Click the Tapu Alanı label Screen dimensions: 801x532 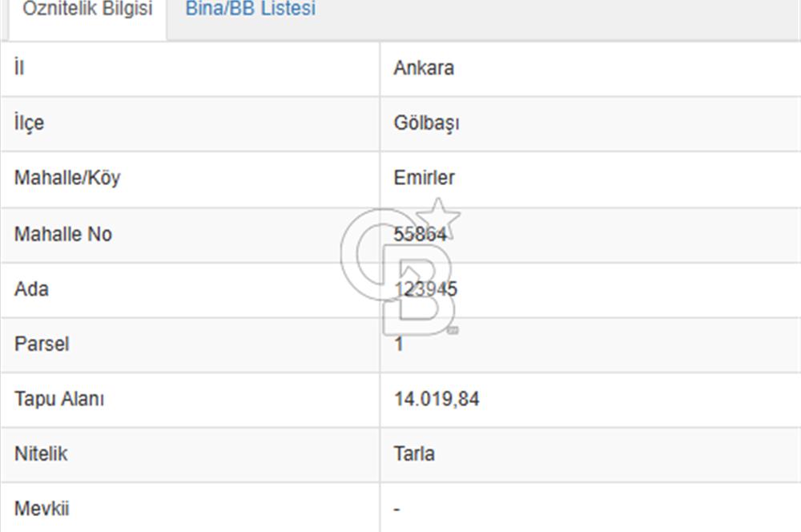[x=59, y=399]
